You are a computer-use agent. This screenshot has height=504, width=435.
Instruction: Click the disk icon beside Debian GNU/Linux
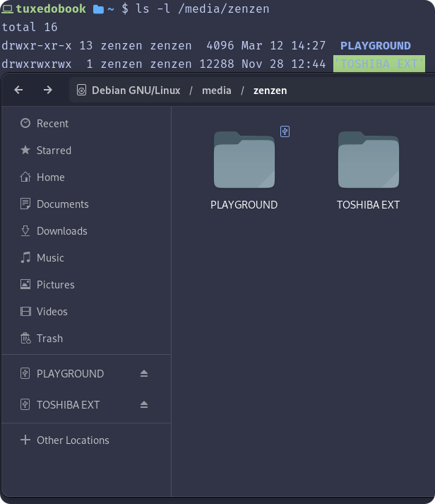(81, 90)
